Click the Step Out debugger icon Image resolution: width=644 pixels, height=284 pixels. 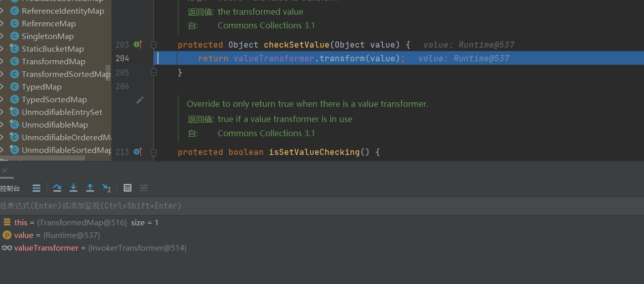(90, 188)
